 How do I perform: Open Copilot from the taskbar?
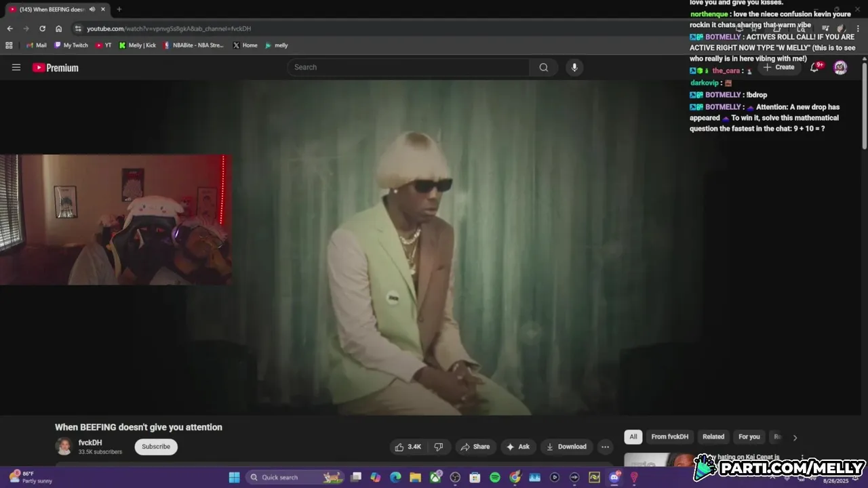coord(376,477)
